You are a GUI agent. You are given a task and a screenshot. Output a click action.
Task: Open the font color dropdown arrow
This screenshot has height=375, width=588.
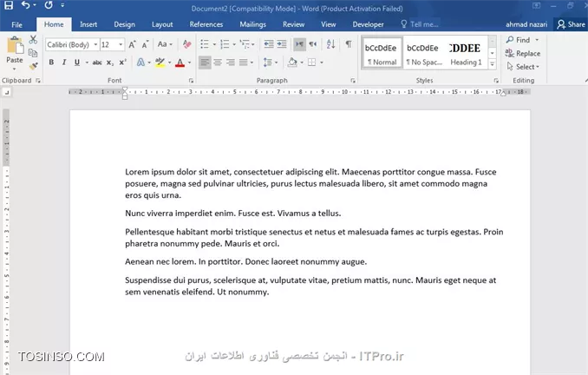189,62
